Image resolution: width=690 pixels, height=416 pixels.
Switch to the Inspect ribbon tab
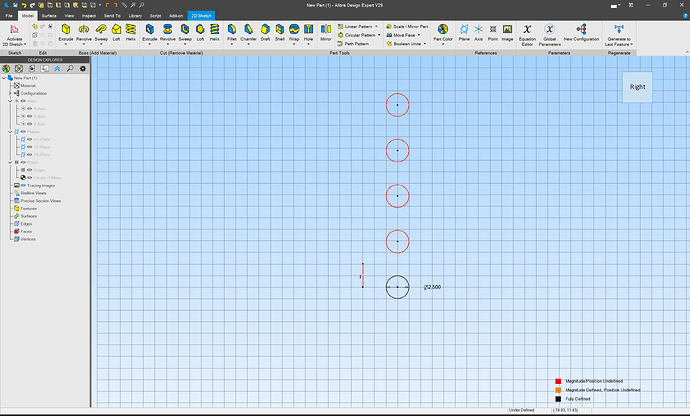click(88, 15)
